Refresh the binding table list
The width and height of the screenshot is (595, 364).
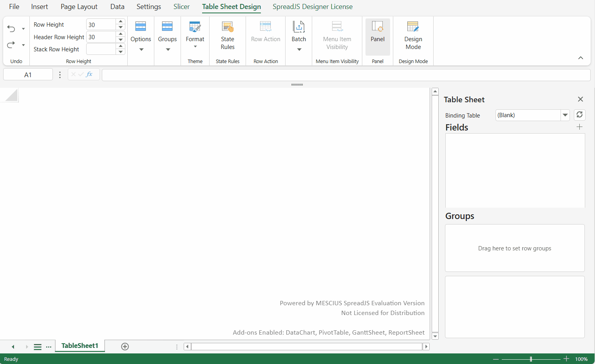coord(580,115)
